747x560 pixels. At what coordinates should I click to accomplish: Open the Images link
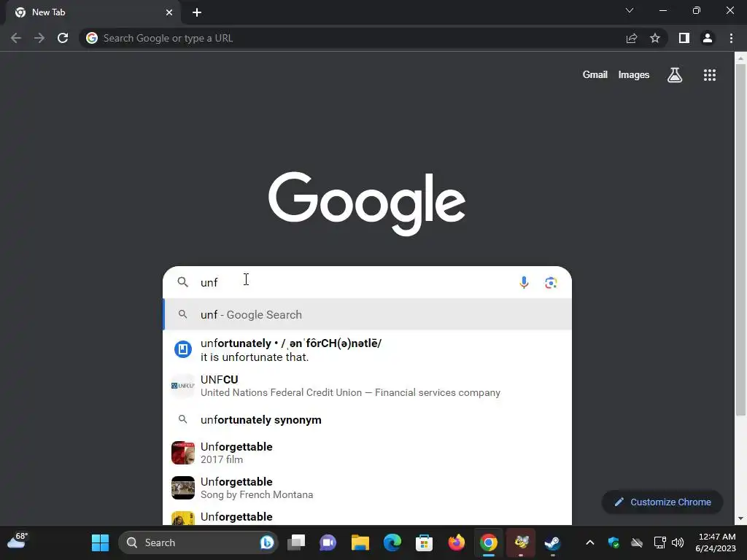click(634, 75)
